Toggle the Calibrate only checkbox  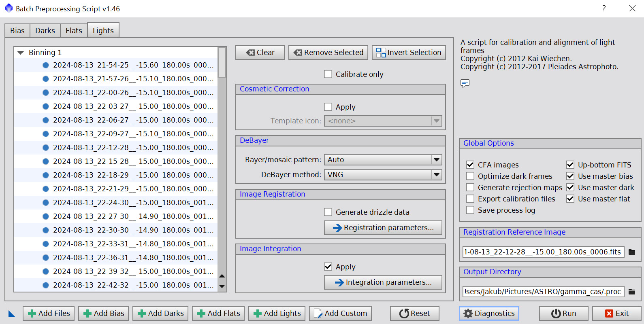click(x=328, y=74)
